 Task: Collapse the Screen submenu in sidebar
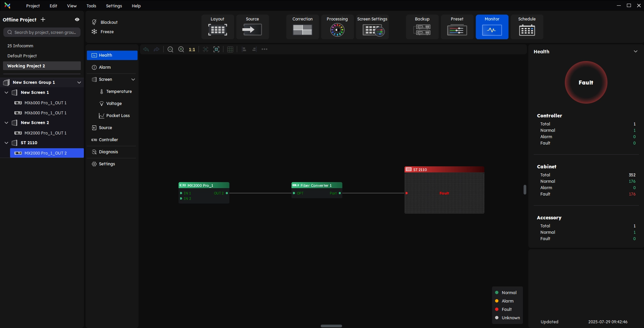133,79
